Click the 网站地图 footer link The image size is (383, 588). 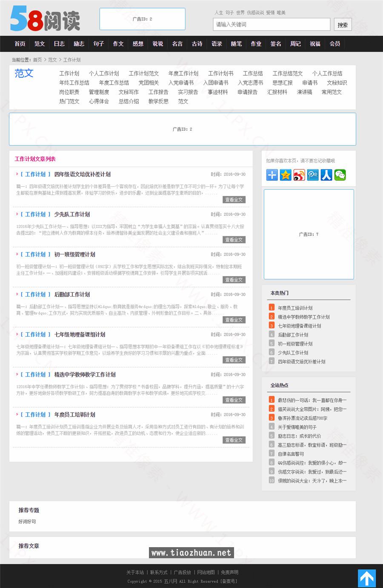pos(205,572)
